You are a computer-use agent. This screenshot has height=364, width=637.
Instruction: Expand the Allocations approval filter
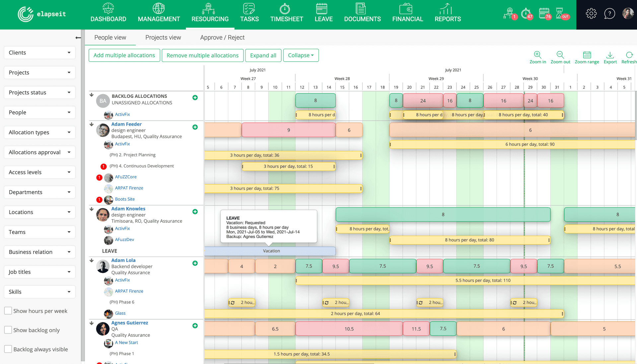(39, 152)
